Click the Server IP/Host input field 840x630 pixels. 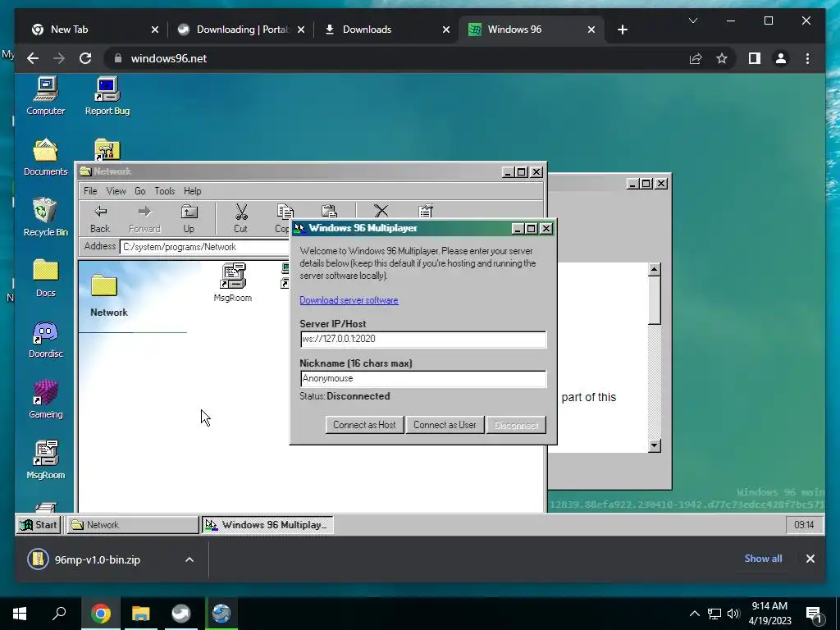[423, 339]
